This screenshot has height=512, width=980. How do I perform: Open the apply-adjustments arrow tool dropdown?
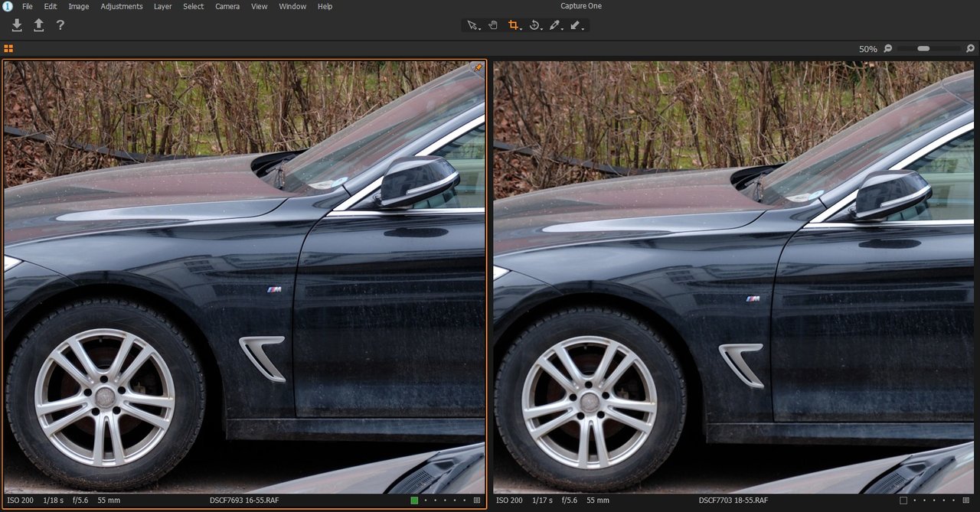tap(577, 25)
